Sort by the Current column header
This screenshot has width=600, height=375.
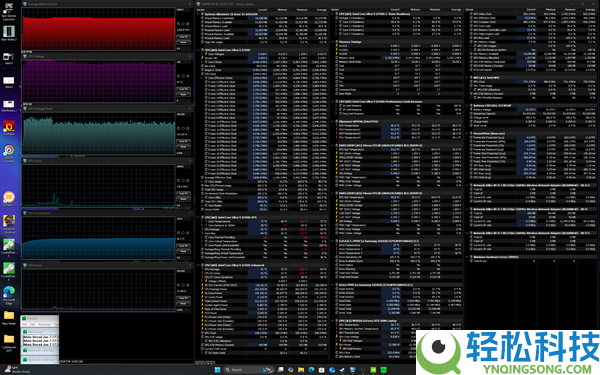click(262, 10)
